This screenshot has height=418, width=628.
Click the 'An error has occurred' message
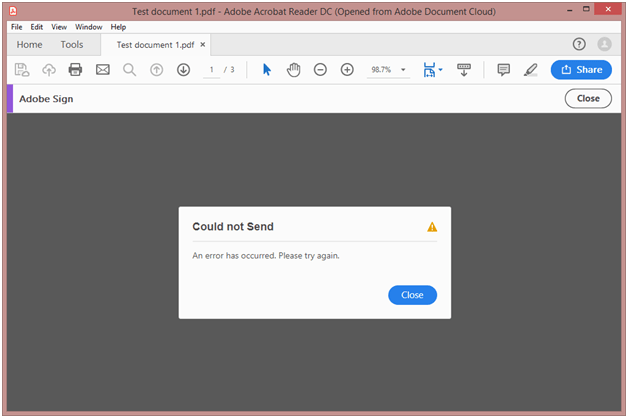(x=266, y=255)
